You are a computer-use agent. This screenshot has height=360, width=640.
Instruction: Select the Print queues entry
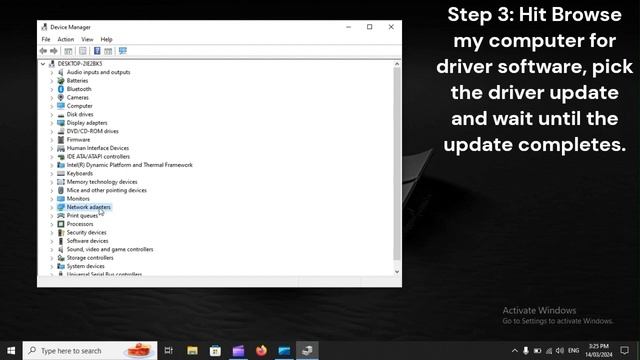coord(82,216)
